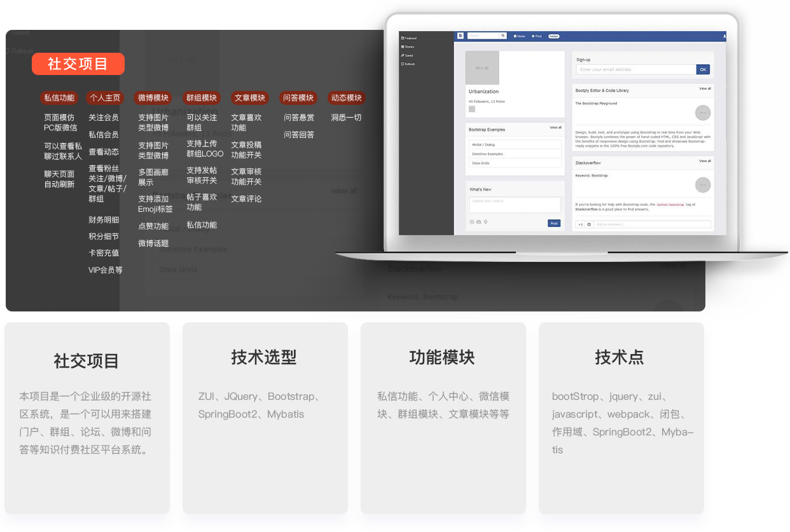Click 问答悬赏 under 问答模块

click(x=299, y=118)
